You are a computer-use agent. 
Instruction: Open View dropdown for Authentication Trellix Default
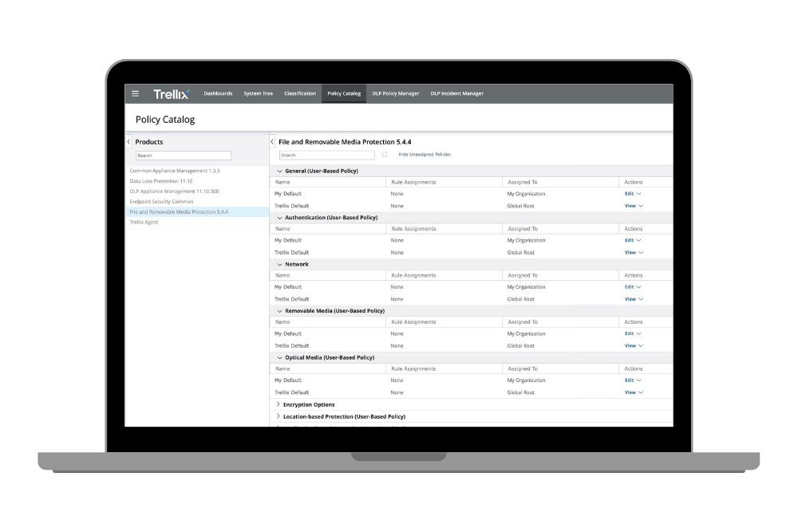pos(634,252)
